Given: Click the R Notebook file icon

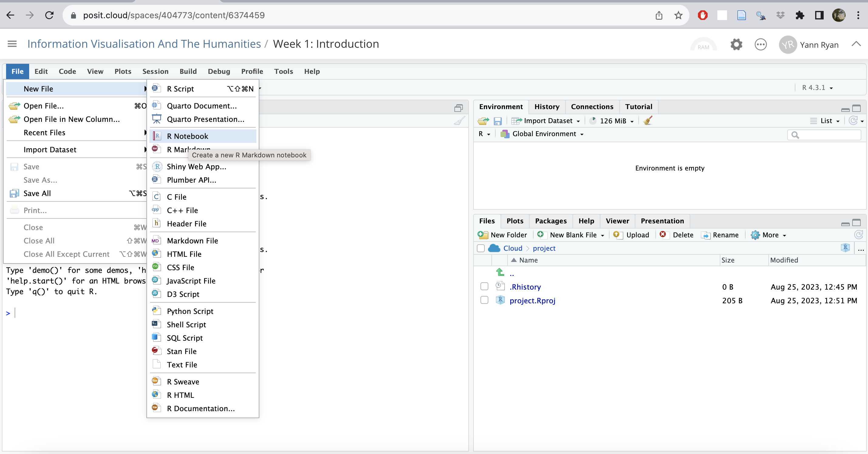Looking at the screenshot, I should [x=156, y=136].
